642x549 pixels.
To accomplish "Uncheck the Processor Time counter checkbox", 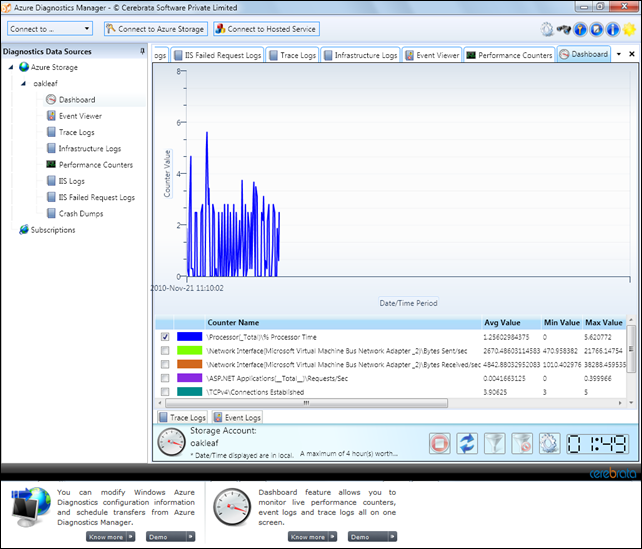I will point(165,337).
